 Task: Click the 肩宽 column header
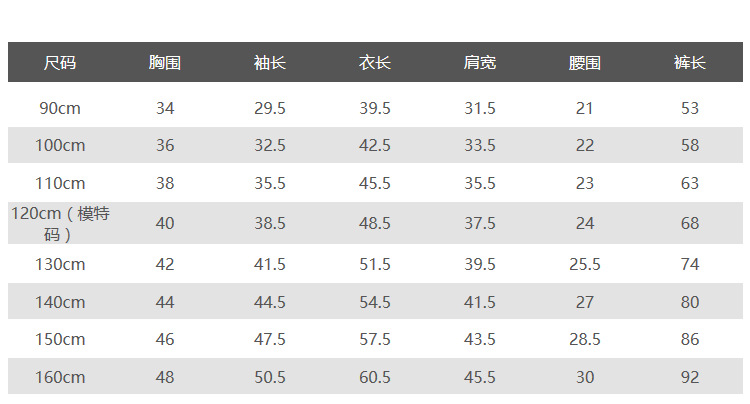pos(480,63)
